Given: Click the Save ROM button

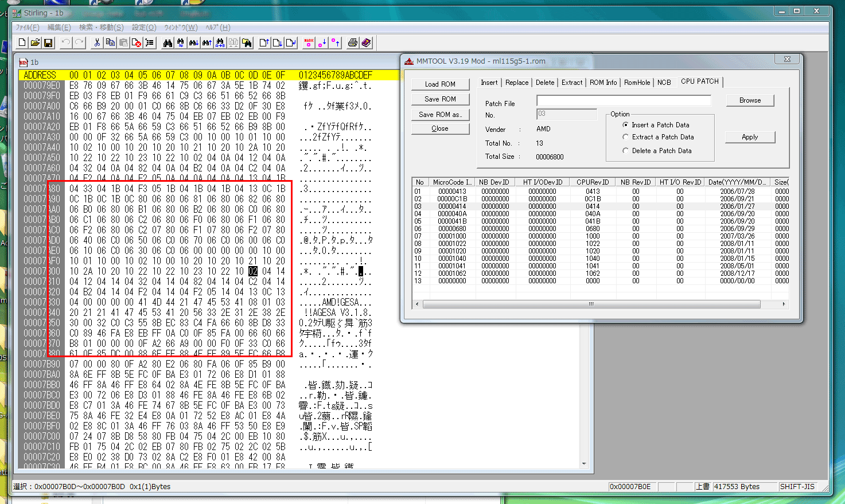Looking at the screenshot, I should click(441, 99).
